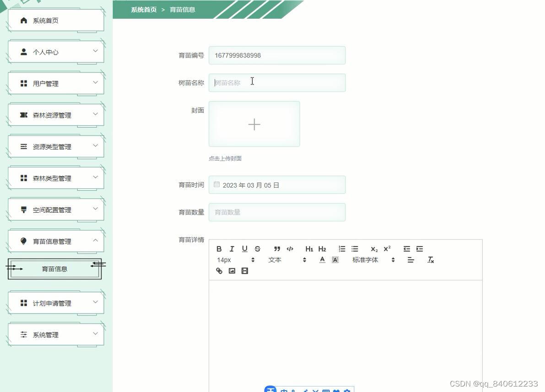The width and height of the screenshot is (545, 392).
Task: Click the 点击上传封面 hint text
Action: click(225, 158)
